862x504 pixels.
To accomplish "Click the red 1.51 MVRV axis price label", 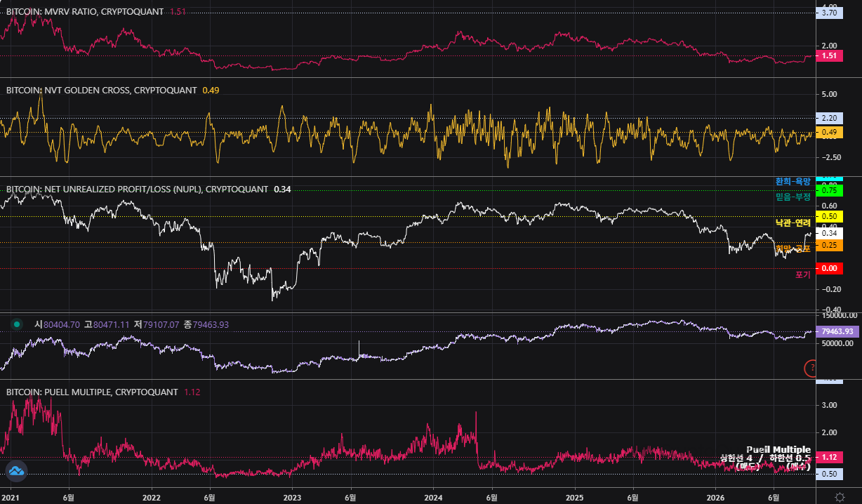I will click(x=829, y=55).
